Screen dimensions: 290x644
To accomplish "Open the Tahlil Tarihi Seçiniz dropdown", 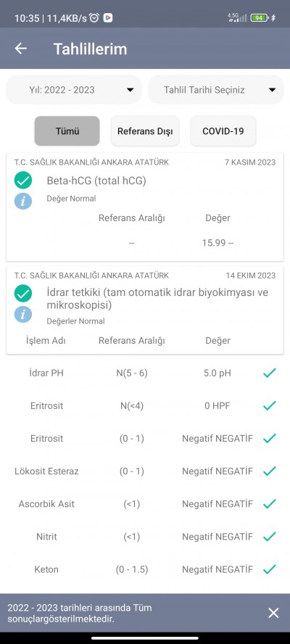I will click(216, 89).
